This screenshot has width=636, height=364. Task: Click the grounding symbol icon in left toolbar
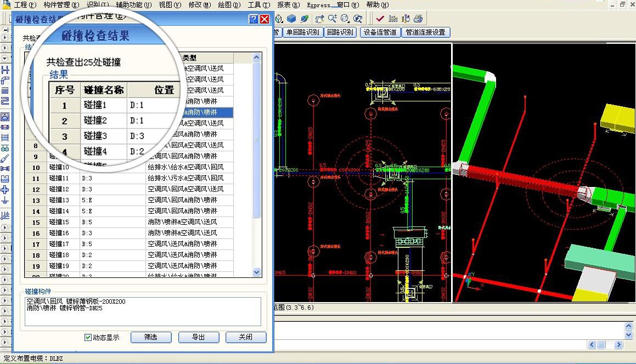click(x=5, y=200)
